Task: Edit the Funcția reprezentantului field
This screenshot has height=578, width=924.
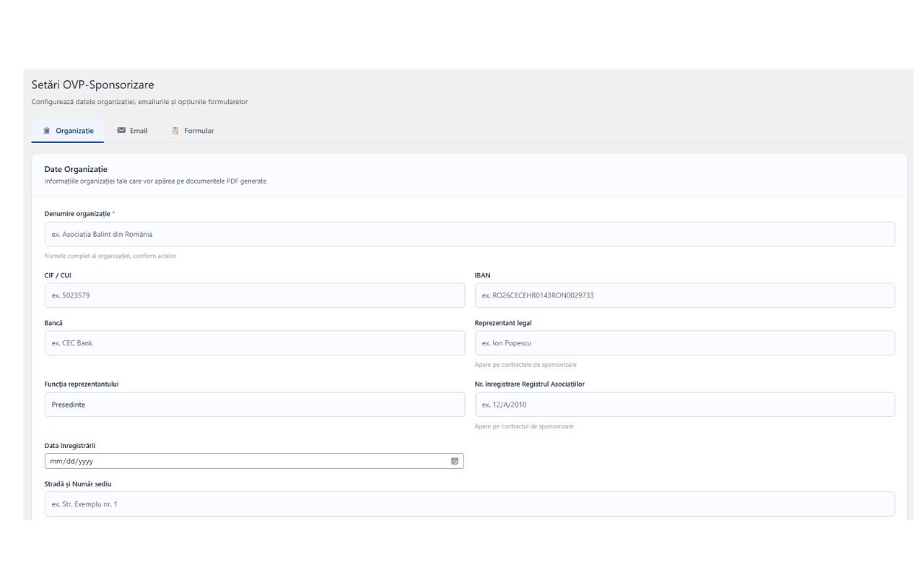Action: pyautogui.click(x=255, y=405)
